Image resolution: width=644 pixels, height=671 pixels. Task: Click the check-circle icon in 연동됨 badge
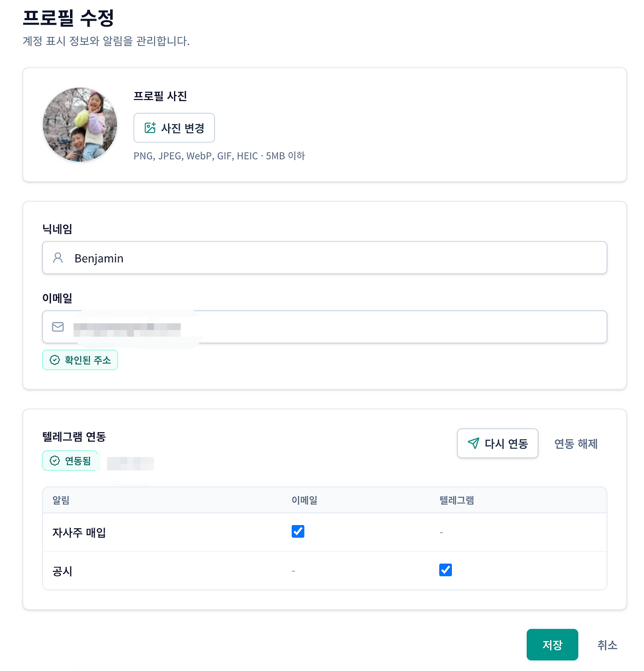pyautogui.click(x=55, y=461)
